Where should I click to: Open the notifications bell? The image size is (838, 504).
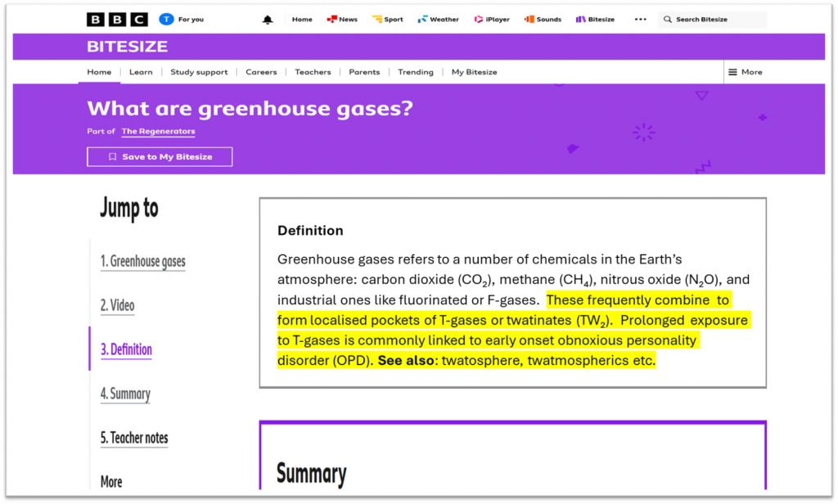(268, 20)
